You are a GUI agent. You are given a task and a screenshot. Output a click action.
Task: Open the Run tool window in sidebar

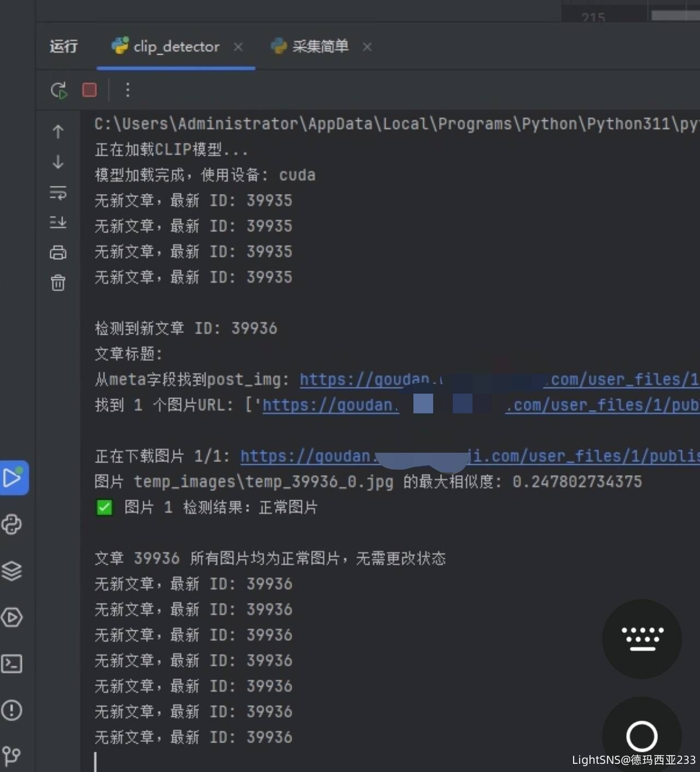click(x=13, y=478)
